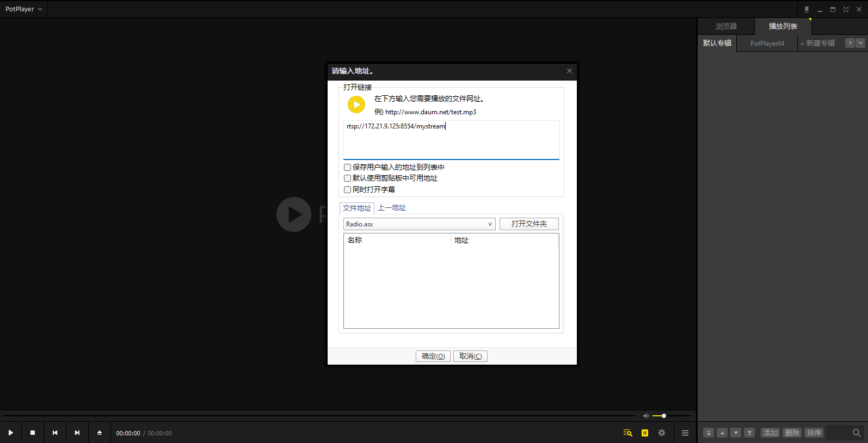
Task: Skip to the next track
Action: (x=77, y=433)
